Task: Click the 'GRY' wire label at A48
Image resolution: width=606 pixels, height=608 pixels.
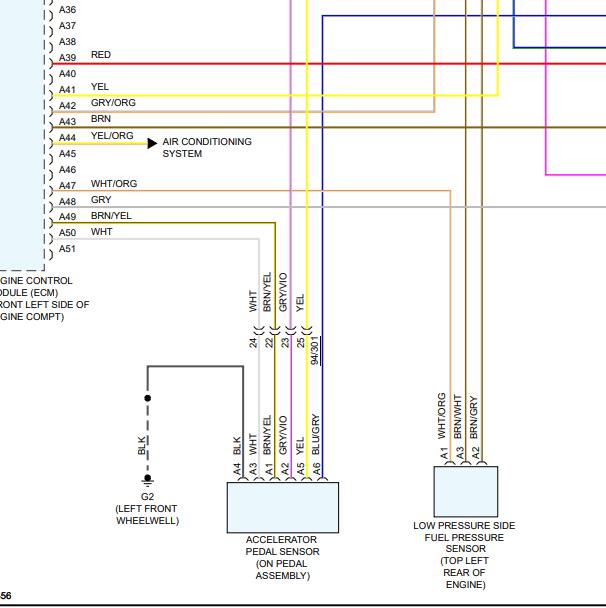Action: (101, 200)
